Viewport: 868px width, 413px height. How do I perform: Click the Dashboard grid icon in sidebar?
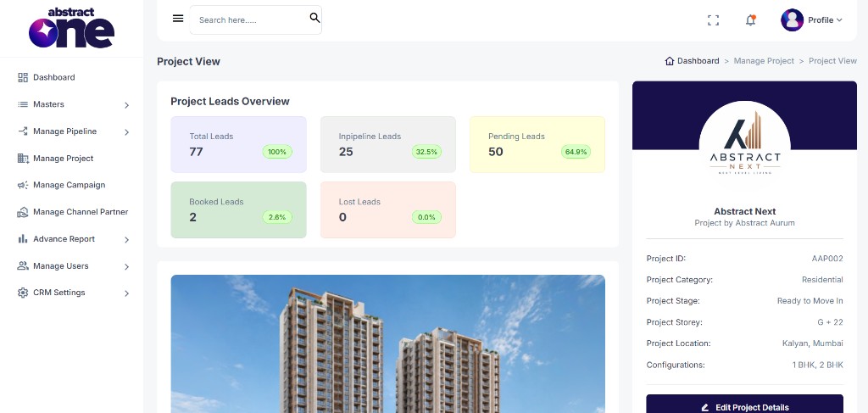click(23, 77)
